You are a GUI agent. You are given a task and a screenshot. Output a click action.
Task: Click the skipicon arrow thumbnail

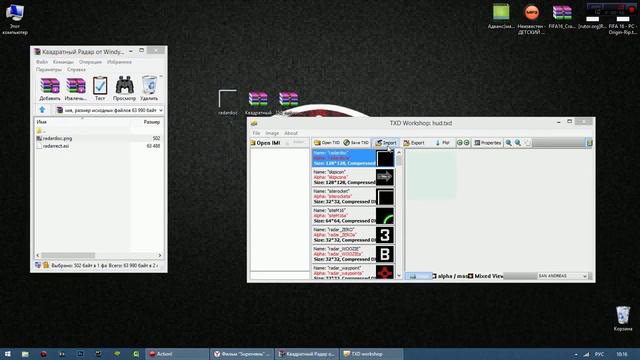[384, 177]
